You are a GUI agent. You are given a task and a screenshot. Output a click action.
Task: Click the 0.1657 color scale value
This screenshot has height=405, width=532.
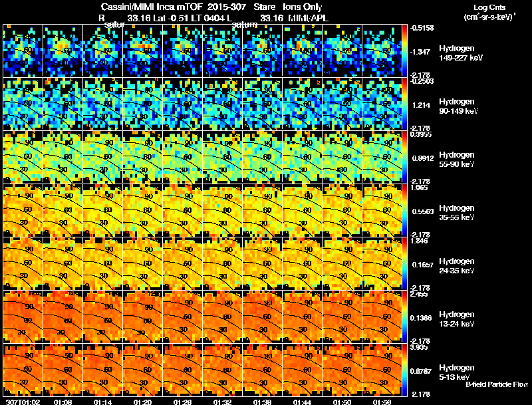tap(423, 265)
